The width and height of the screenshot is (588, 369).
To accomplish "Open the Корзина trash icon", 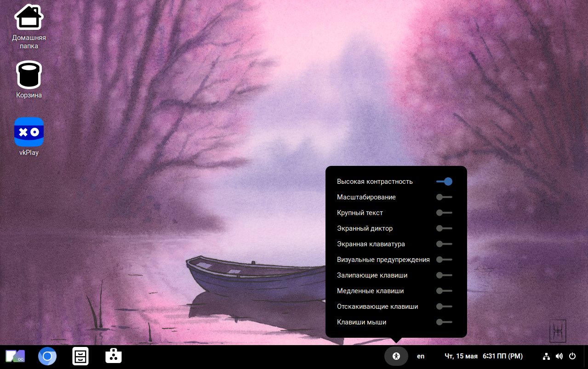I will (29, 75).
